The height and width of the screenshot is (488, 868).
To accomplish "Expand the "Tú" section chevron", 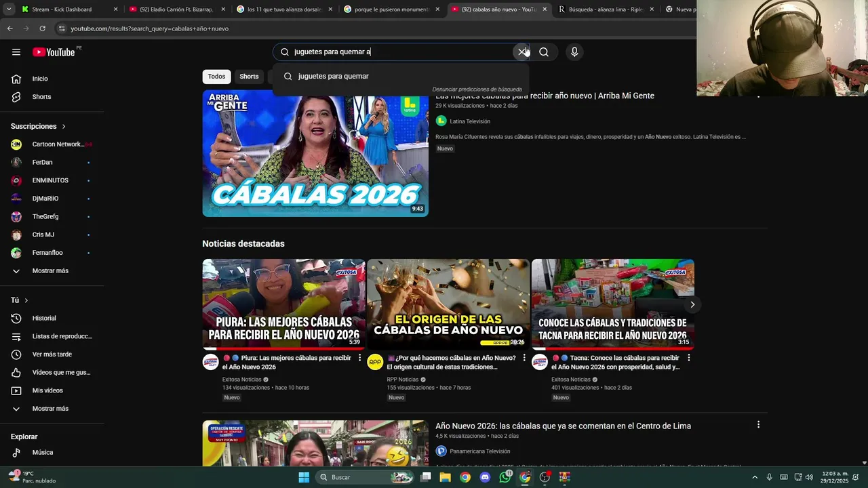I will pos(26,300).
